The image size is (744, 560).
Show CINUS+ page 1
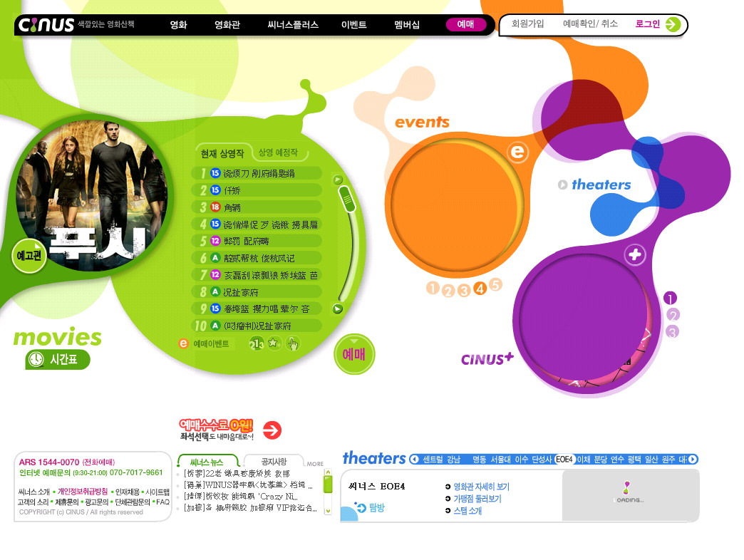pyautogui.click(x=670, y=299)
